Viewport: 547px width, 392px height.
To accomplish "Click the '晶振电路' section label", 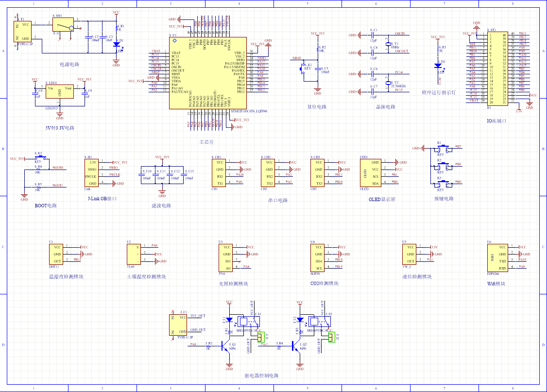I will tap(386, 107).
